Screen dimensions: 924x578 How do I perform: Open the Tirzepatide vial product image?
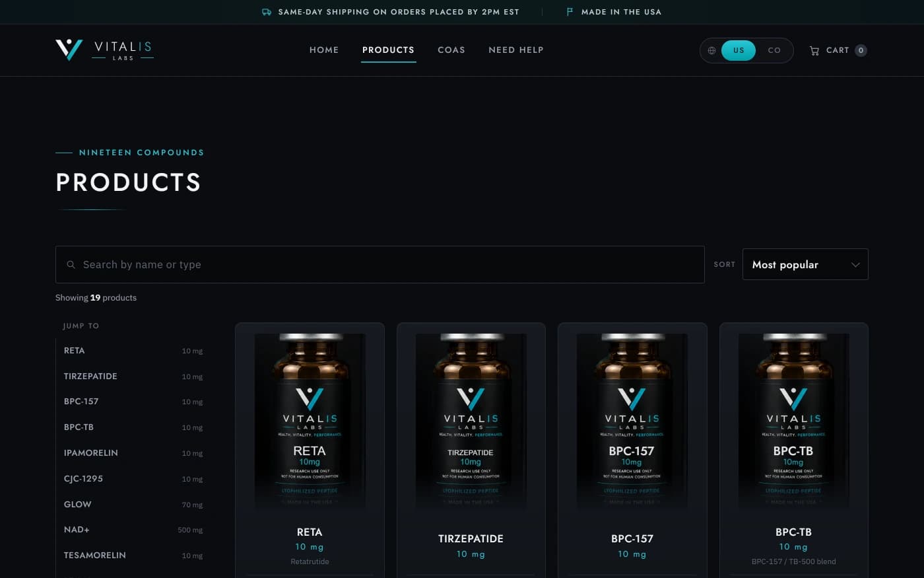coord(471,421)
